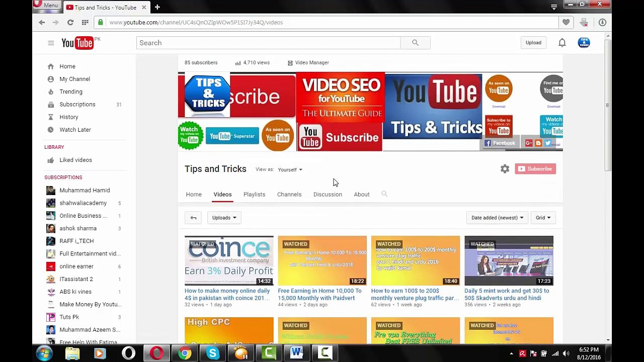Open the LIBRARY section heading
644x362 pixels.
tap(54, 147)
